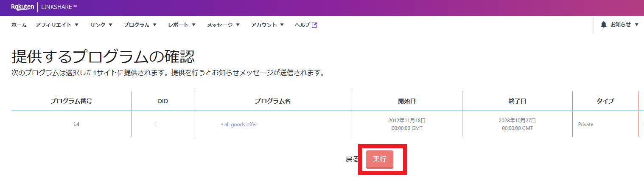Image resolution: width=644 pixels, height=178 pixels.
Task: Click the Rakuten logo
Action: coord(22,7)
